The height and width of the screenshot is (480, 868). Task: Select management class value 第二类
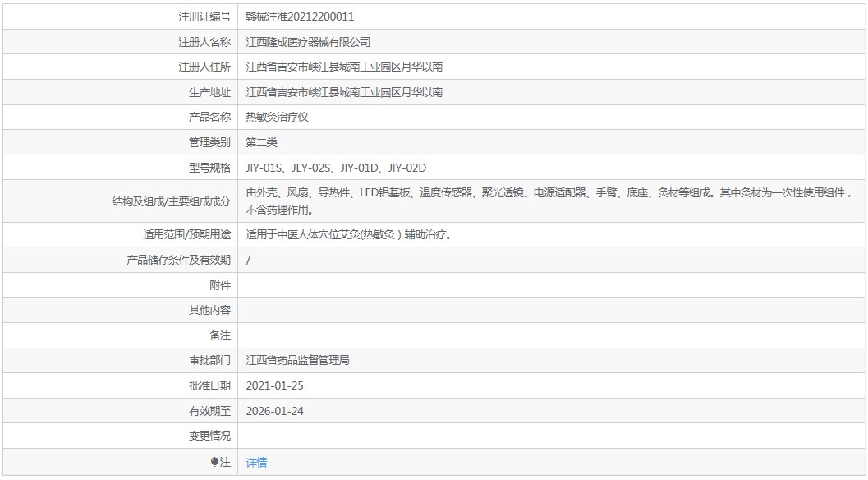tap(261, 142)
